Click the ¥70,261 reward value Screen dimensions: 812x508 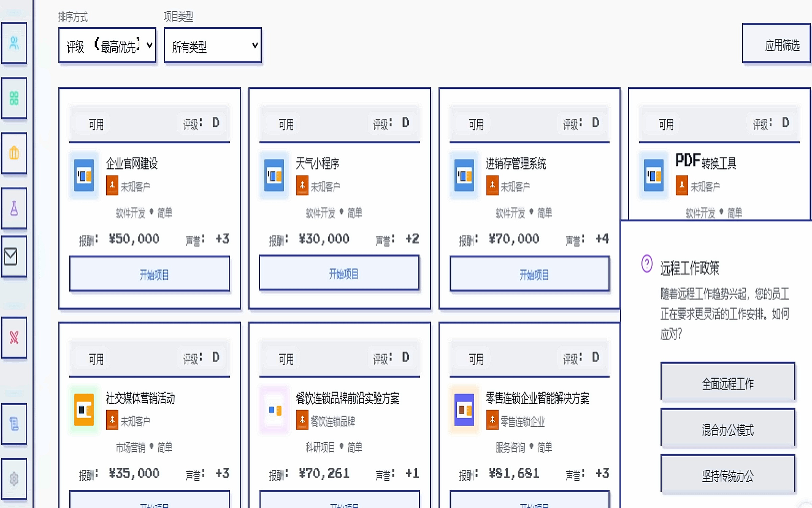(324, 473)
